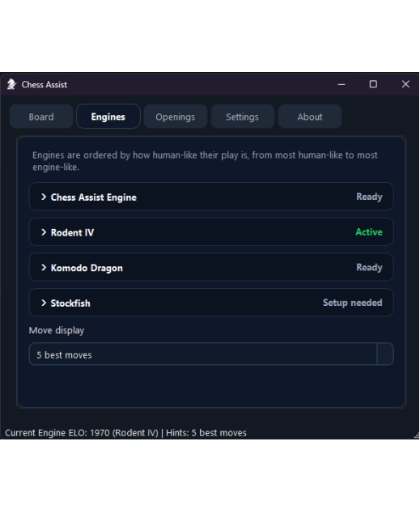The height and width of the screenshot is (505, 420).
Task: Switch to the Board tab
Action: tap(41, 117)
